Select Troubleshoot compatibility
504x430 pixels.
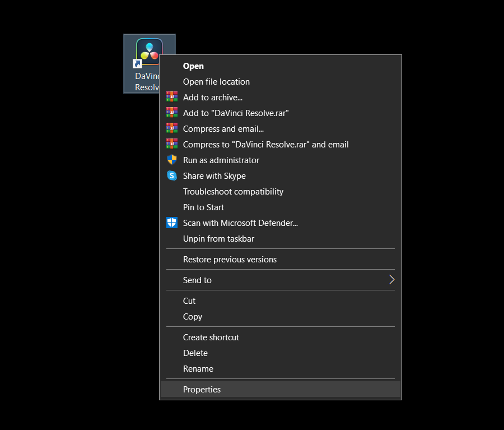(233, 192)
